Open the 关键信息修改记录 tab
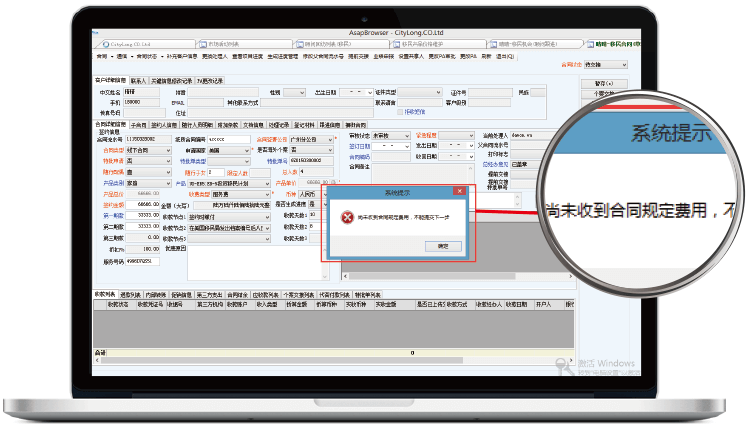 coord(171,81)
